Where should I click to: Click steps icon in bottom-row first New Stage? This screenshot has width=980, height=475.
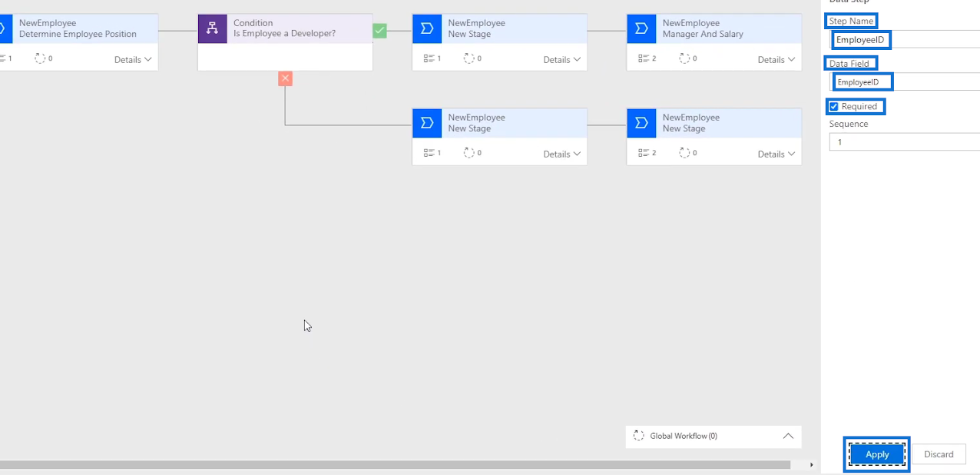(429, 153)
